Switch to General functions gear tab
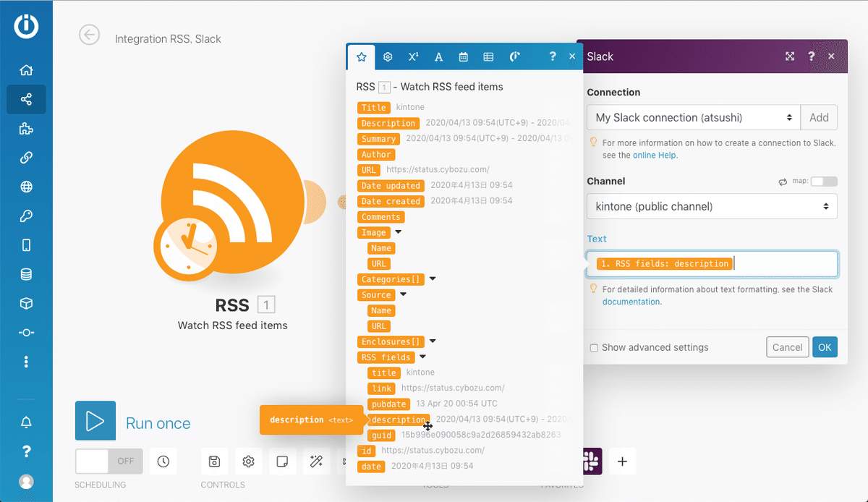The image size is (868, 502). pyautogui.click(x=388, y=56)
